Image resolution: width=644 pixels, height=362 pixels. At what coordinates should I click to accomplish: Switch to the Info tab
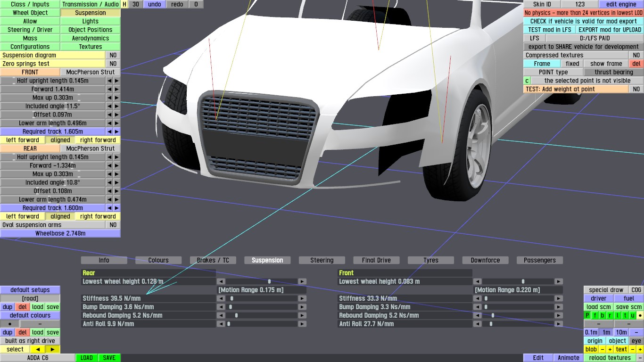coord(104,260)
